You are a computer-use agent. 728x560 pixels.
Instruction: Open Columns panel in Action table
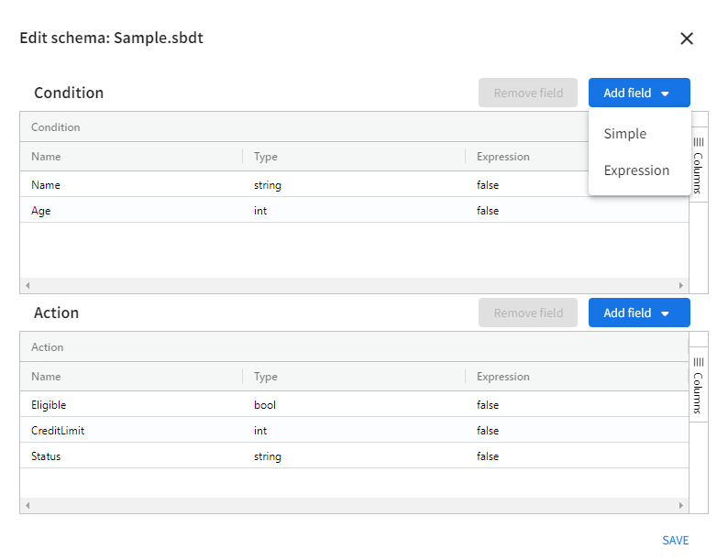point(698,385)
